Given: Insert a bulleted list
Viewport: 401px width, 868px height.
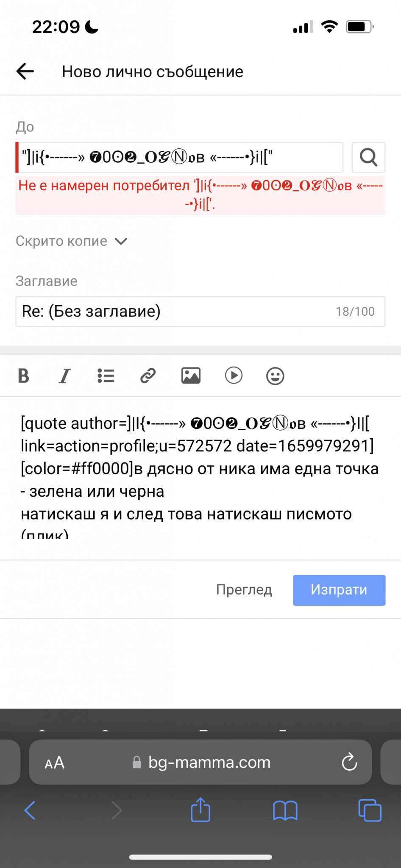Looking at the screenshot, I should [x=106, y=376].
